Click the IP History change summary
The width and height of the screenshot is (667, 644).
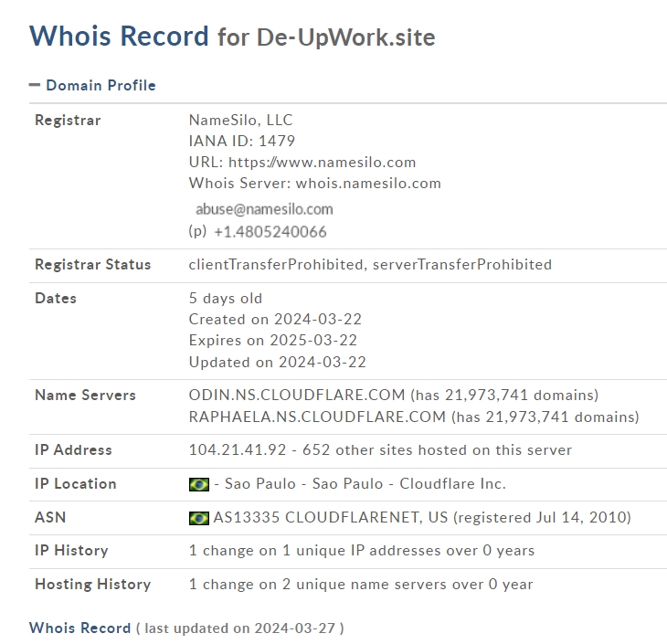[x=362, y=551]
